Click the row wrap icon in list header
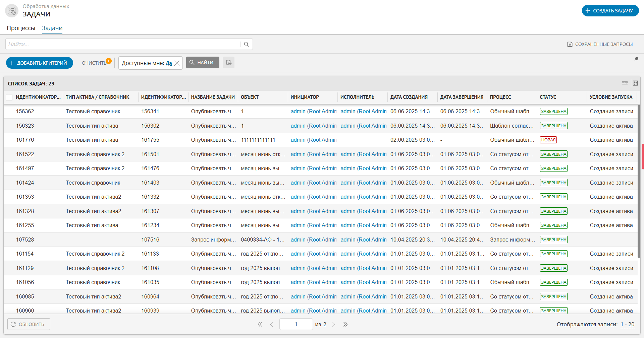 click(625, 83)
